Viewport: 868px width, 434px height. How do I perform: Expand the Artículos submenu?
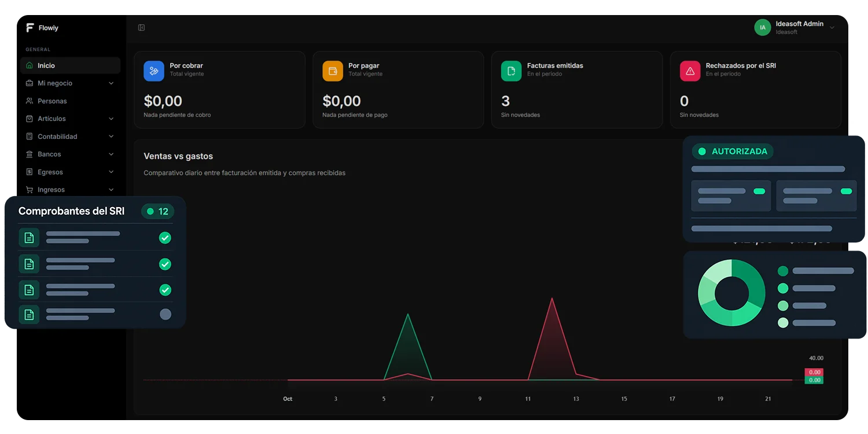(111, 119)
